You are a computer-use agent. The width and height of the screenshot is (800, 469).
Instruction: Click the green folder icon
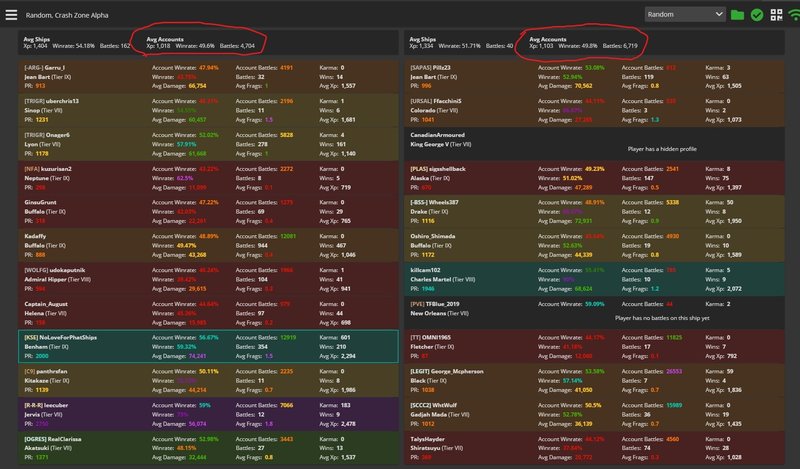737,15
